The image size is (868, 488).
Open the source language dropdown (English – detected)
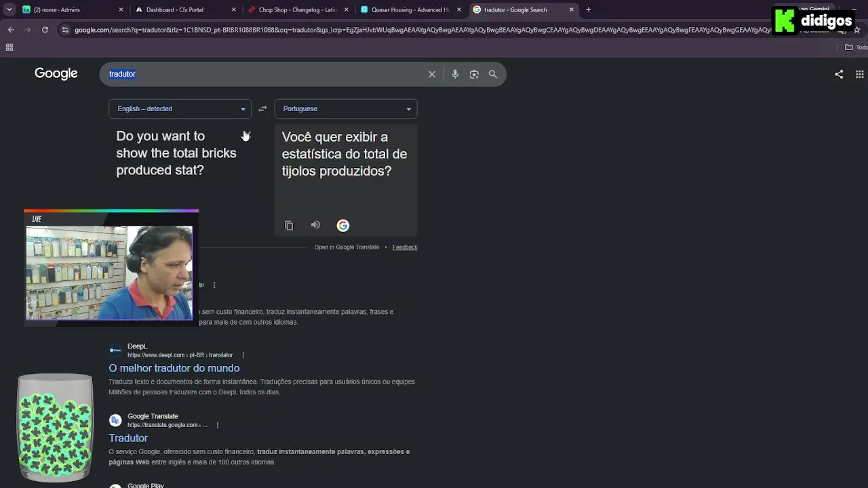(x=180, y=108)
